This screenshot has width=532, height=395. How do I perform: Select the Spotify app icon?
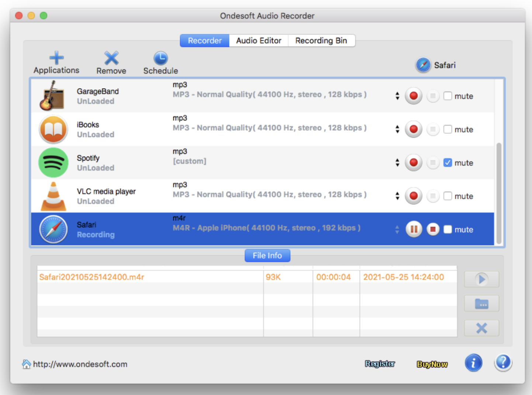click(x=53, y=162)
